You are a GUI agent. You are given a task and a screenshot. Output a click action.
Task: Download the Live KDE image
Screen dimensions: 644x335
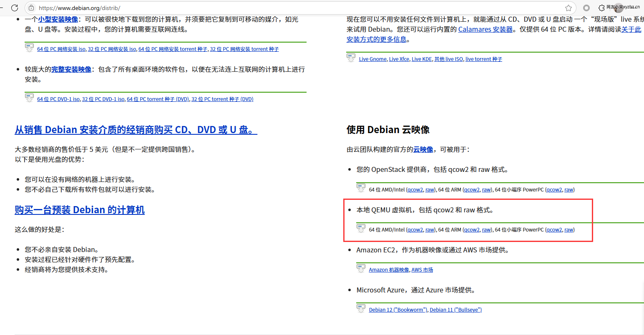point(422,59)
